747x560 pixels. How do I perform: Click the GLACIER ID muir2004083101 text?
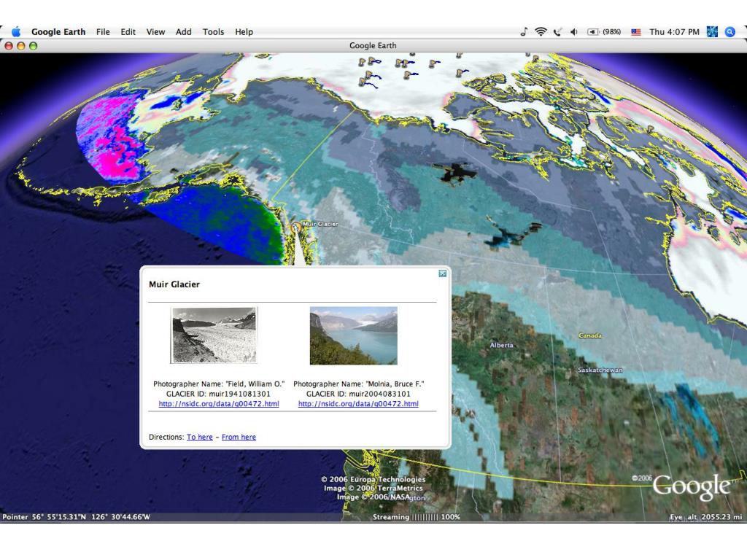click(x=358, y=394)
